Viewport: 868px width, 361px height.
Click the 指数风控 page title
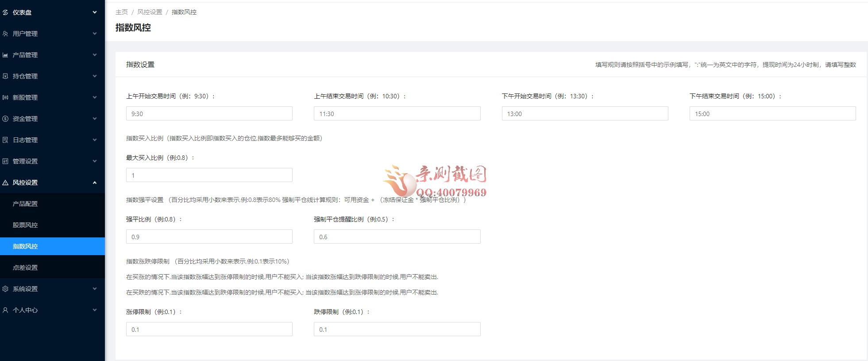(x=133, y=27)
